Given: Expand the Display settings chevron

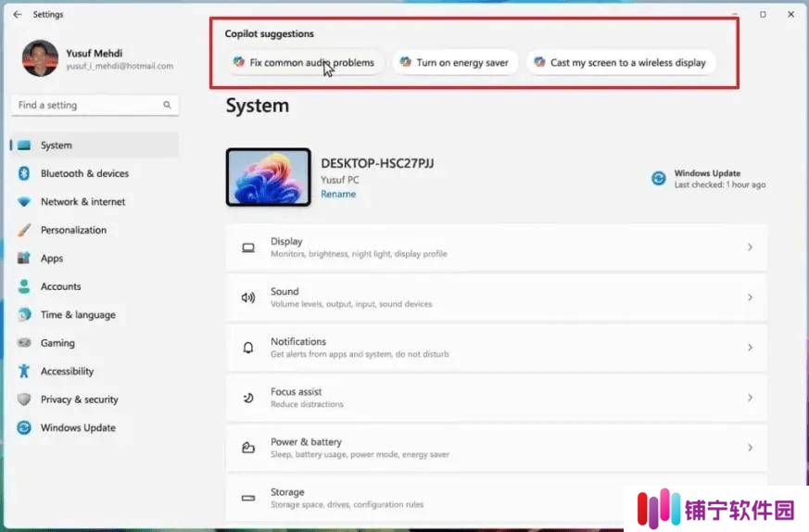Looking at the screenshot, I should [x=751, y=247].
